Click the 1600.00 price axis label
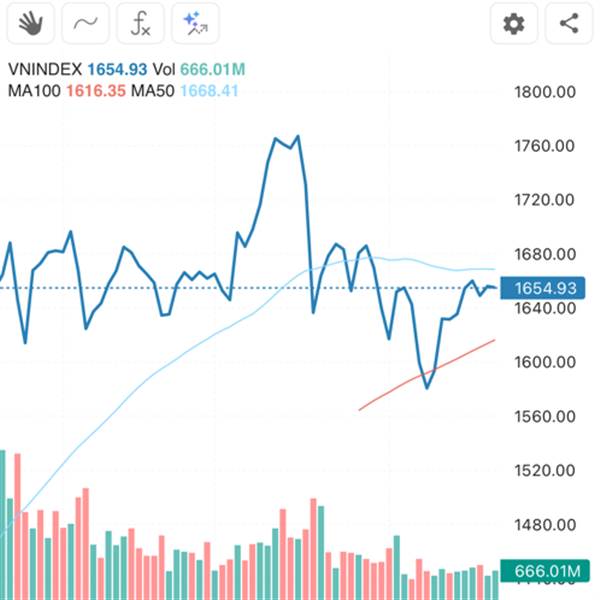The width and height of the screenshot is (600, 600). click(545, 362)
